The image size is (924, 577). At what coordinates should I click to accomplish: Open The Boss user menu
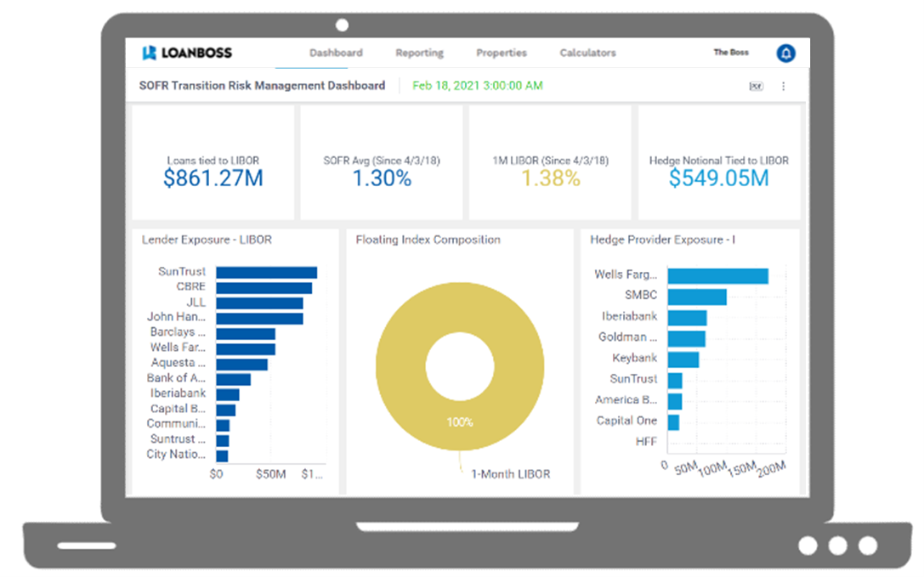coord(731,53)
